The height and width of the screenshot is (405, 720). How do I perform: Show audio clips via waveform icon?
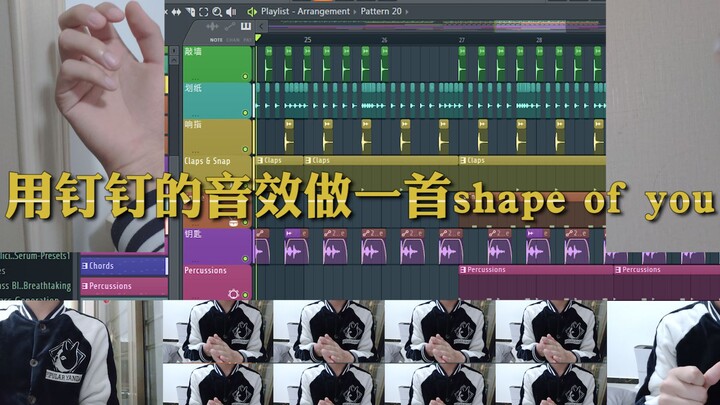[212, 26]
